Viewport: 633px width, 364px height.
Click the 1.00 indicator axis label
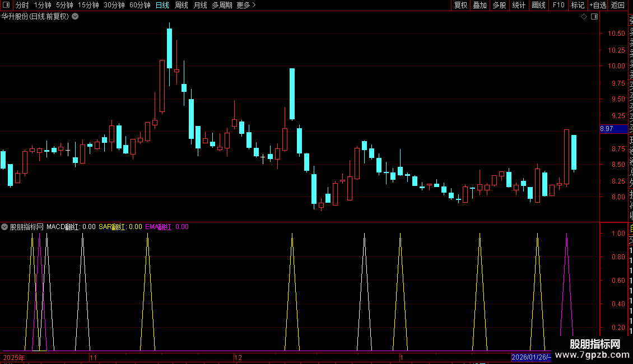(x=618, y=234)
